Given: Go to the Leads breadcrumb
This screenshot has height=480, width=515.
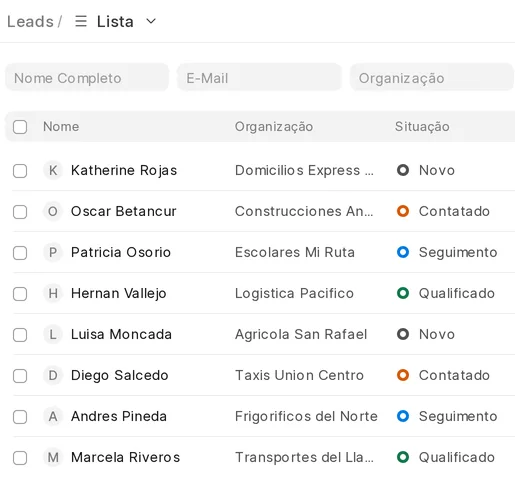Looking at the screenshot, I should pos(30,22).
